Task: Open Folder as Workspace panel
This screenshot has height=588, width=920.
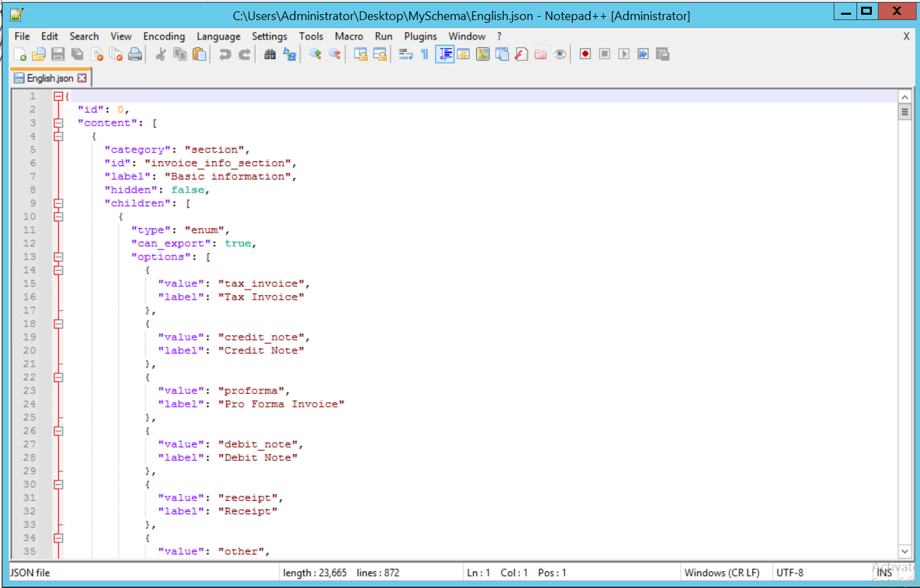Action: (x=541, y=54)
